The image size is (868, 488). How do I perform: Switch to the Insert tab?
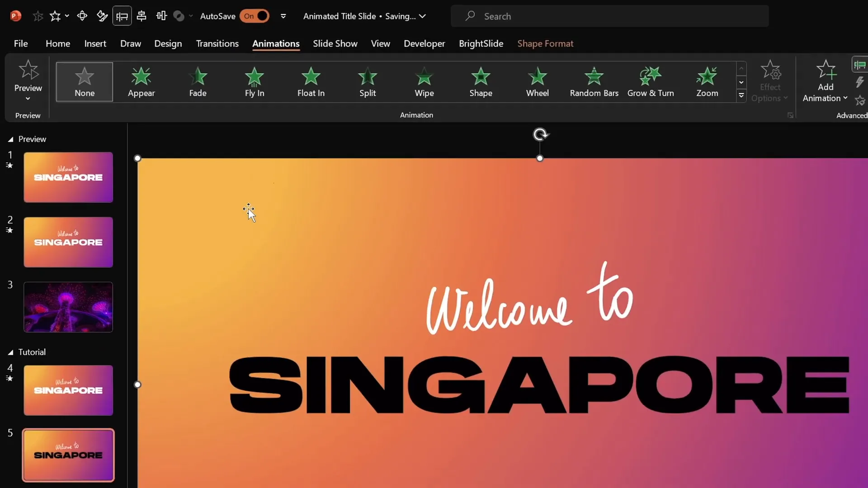click(95, 43)
